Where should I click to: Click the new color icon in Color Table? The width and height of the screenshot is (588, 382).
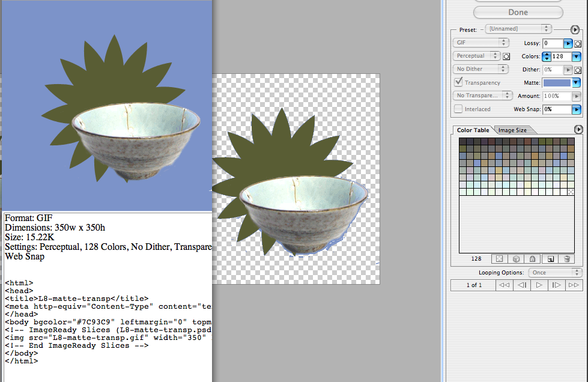click(x=550, y=259)
